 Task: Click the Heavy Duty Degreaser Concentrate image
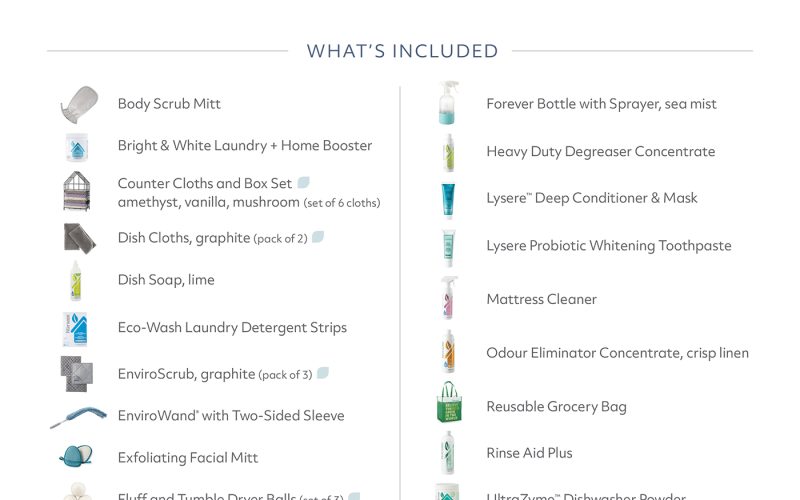(x=448, y=152)
